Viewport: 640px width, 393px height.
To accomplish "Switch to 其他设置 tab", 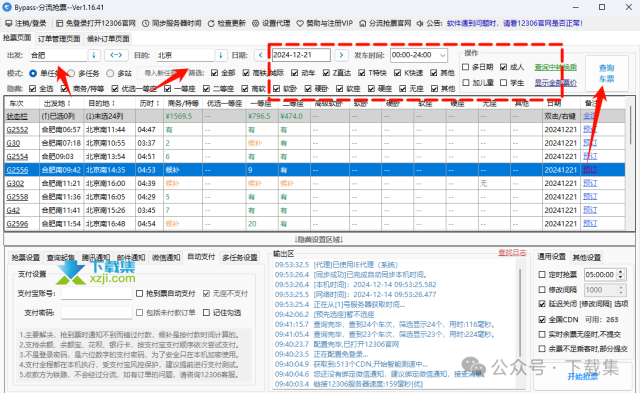I will [587, 258].
